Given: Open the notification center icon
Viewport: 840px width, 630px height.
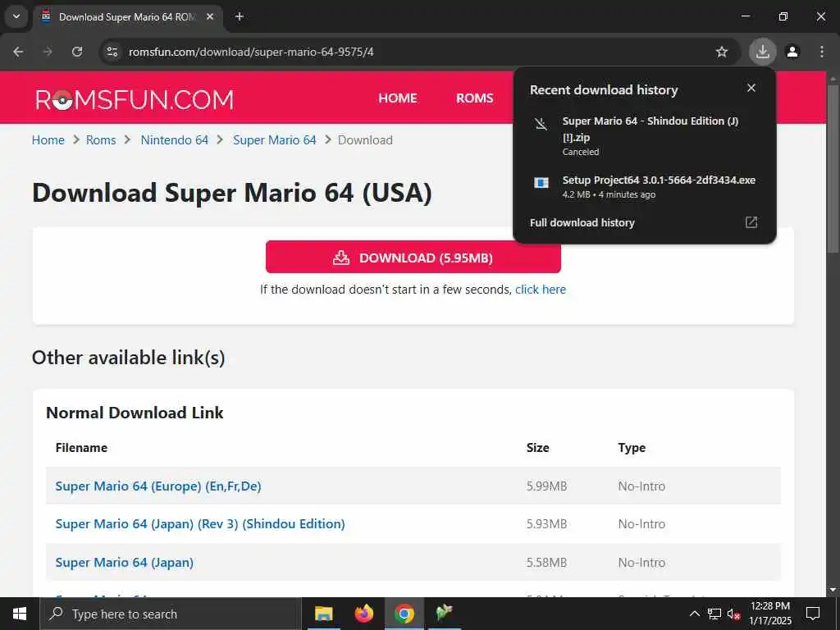Looking at the screenshot, I should (813, 614).
